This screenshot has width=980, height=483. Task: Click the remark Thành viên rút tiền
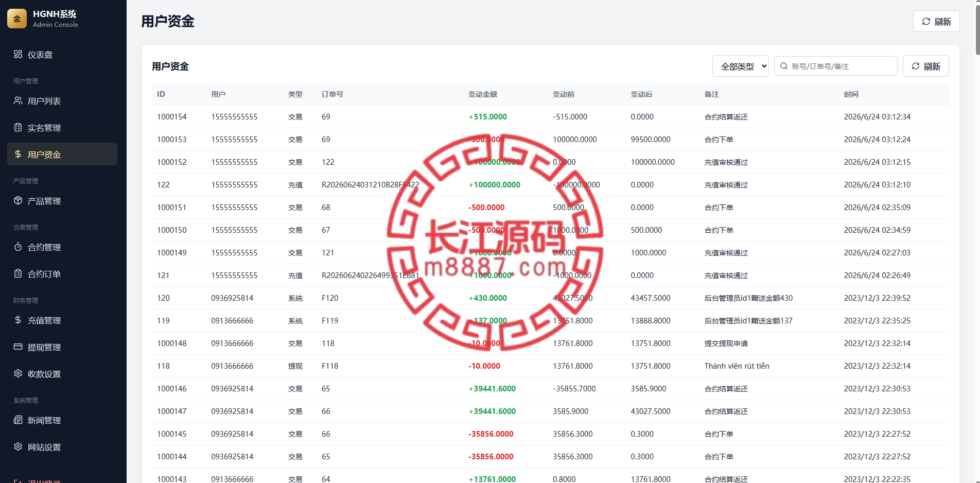737,366
